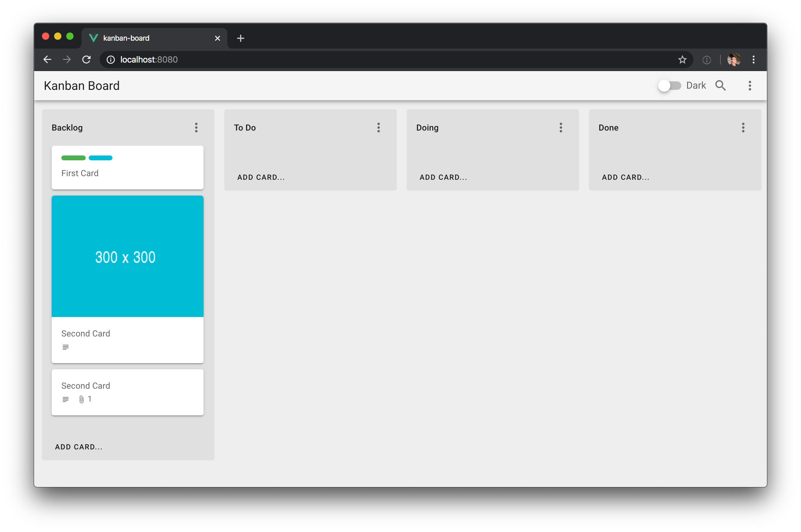Open Chrome's three-dot browser menu
This screenshot has width=801, height=532.
coord(754,60)
